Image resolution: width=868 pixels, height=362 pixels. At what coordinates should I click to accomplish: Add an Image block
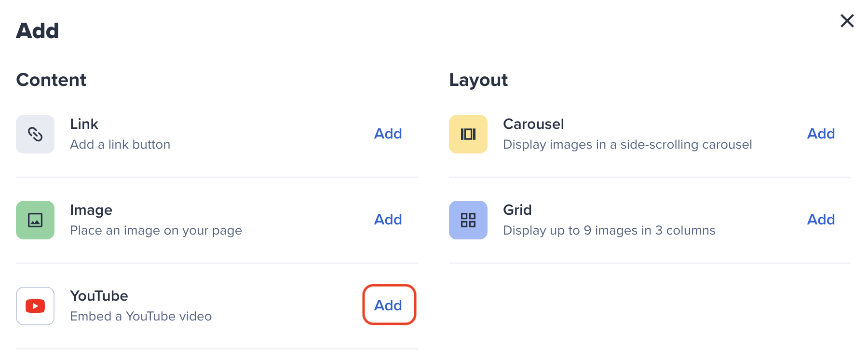pos(388,220)
